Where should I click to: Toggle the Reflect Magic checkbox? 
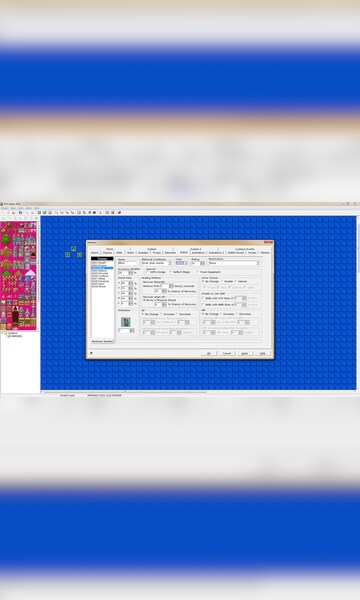point(171,272)
